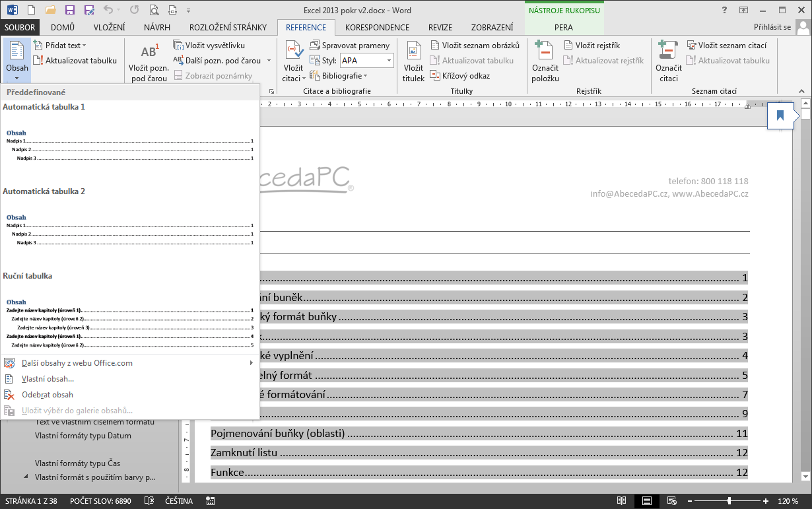Click Vlastní formáty typu Datum in navigation pane

tap(83, 436)
